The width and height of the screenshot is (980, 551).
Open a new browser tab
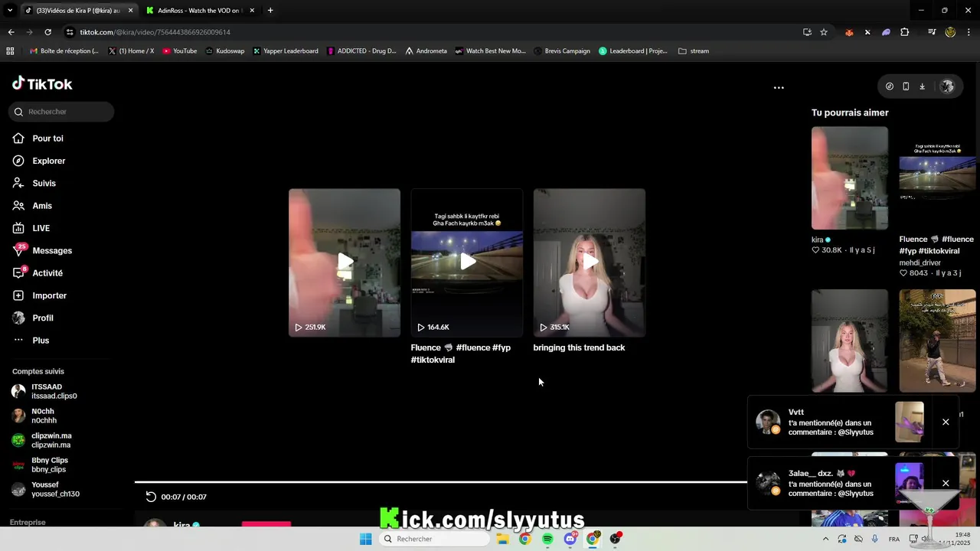tap(270, 11)
